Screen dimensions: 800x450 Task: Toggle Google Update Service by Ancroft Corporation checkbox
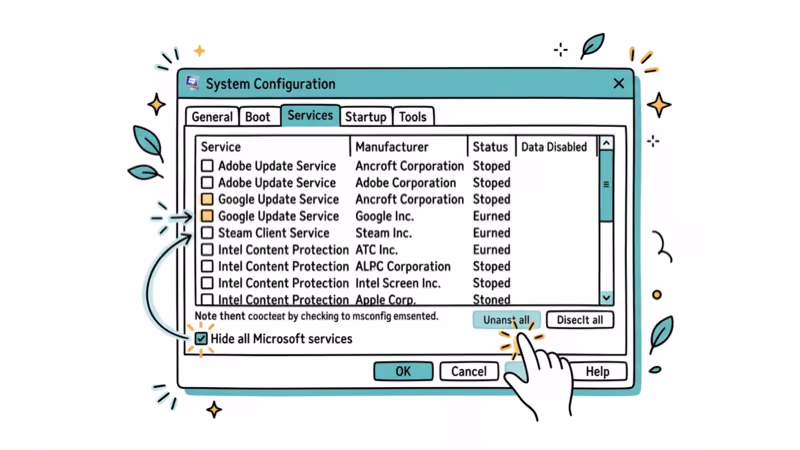(x=207, y=199)
